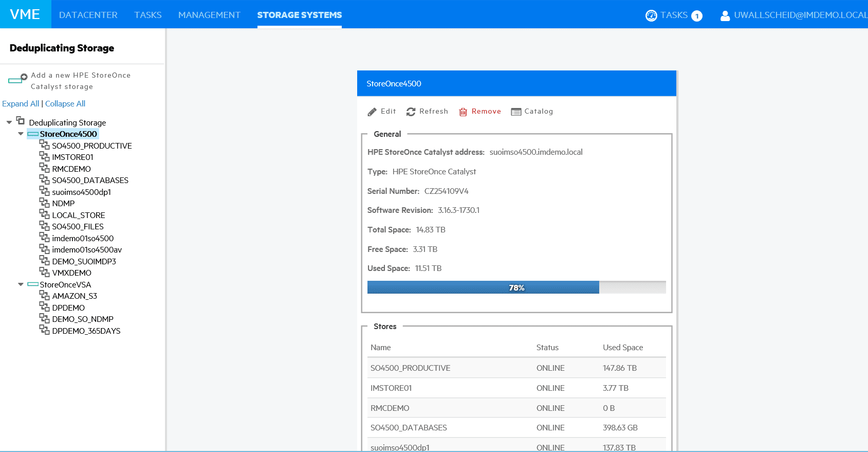
Task: Click the StoreOnceVSA appliance icon in tree
Action: click(33, 284)
